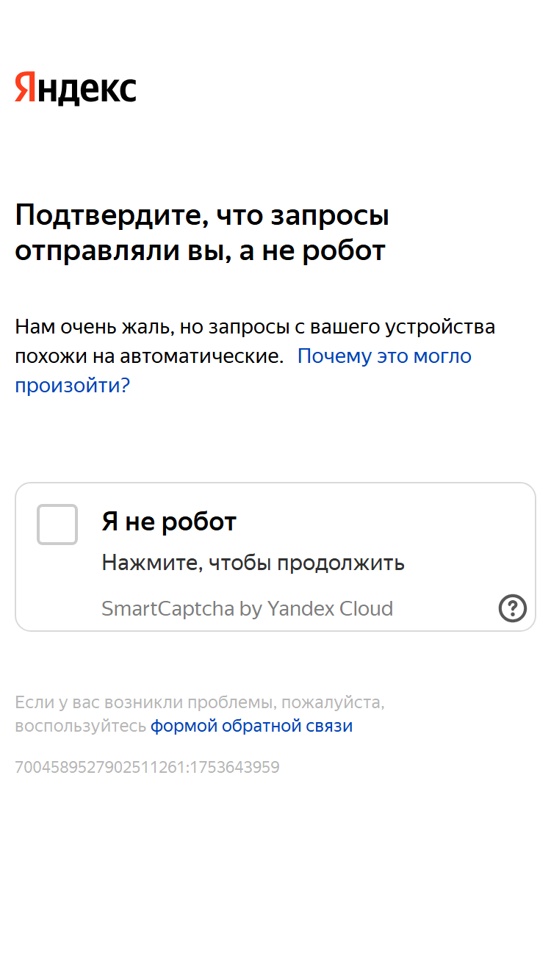
Task: Click text "похожи на автоматические."
Action: point(149,356)
